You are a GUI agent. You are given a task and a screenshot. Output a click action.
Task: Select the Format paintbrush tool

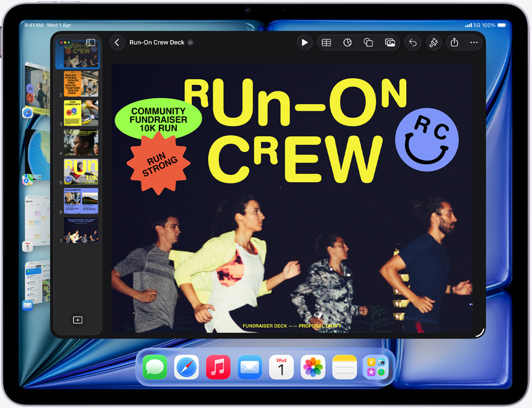pyautogui.click(x=434, y=42)
